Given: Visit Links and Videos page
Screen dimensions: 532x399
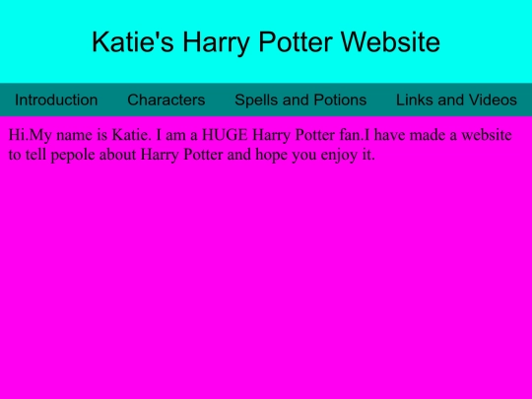Looking at the screenshot, I should (456, 100).
